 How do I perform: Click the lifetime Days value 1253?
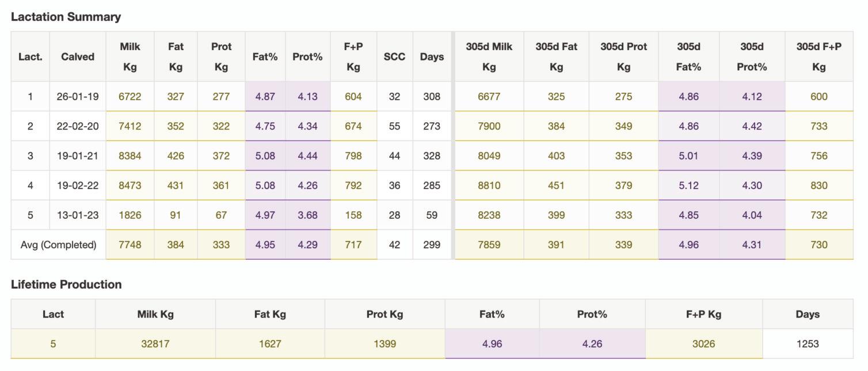pos(808,344)
